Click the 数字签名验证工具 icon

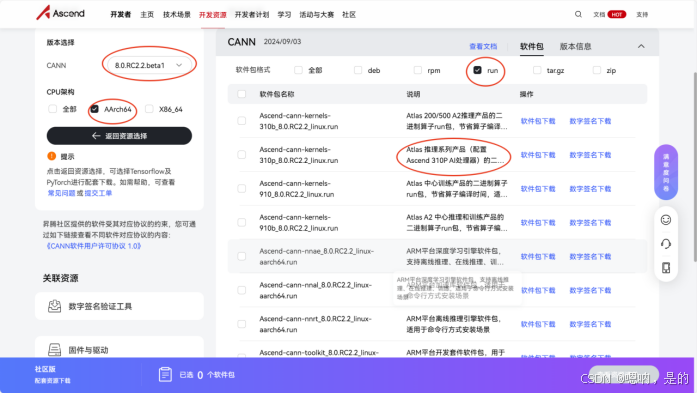tap(54, 306)
